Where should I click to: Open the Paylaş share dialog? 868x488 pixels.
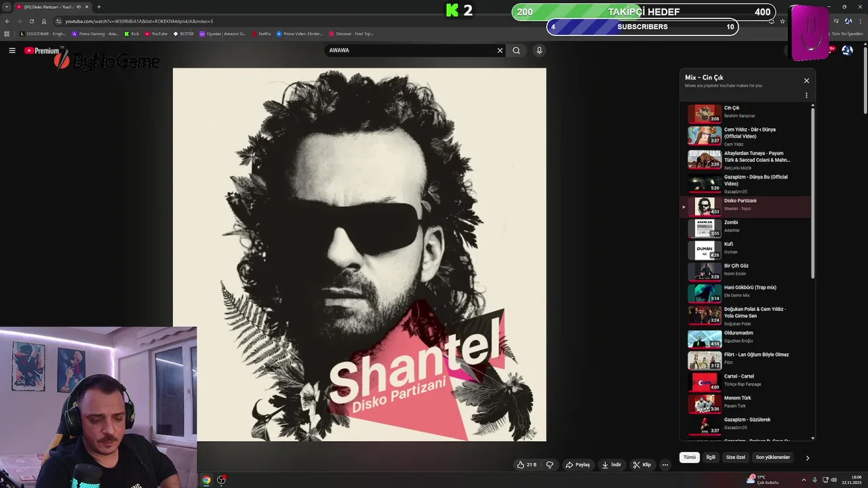[578, 465]
